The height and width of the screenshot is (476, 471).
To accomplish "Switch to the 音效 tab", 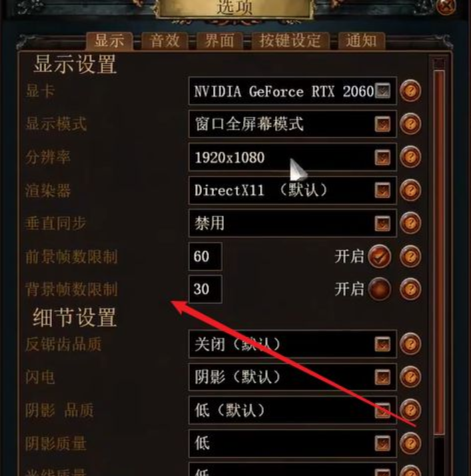I will 165,41.
